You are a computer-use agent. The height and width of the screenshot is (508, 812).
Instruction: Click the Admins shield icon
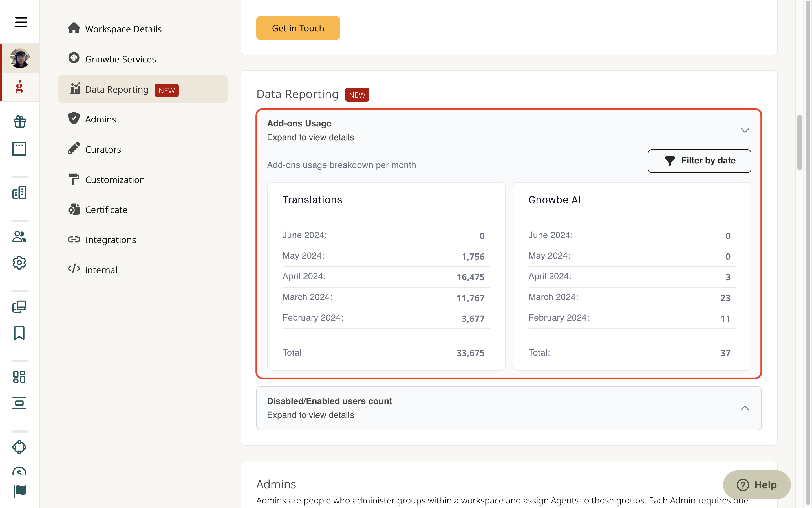click(74, 118)
